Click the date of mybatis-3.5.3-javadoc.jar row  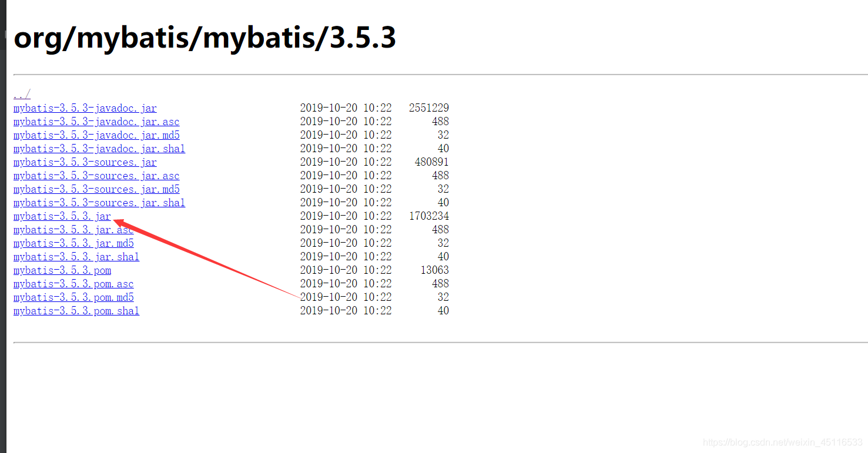pyautogui.click(x=346, y=108)
